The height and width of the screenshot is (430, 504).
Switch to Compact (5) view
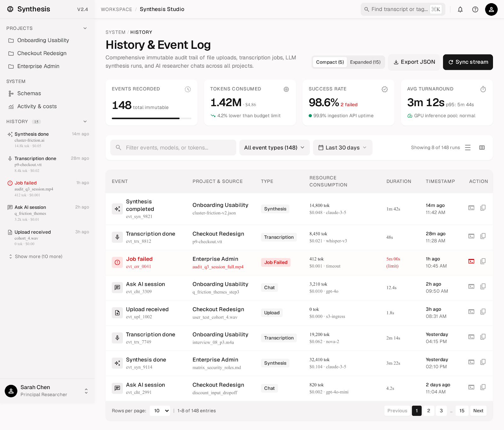coord(330,62)
